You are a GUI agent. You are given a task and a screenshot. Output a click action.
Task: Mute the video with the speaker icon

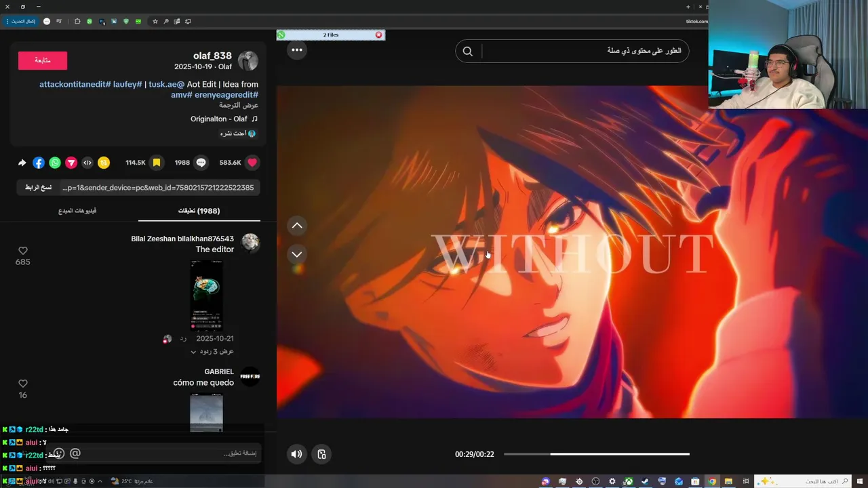(x=296, y=454)
